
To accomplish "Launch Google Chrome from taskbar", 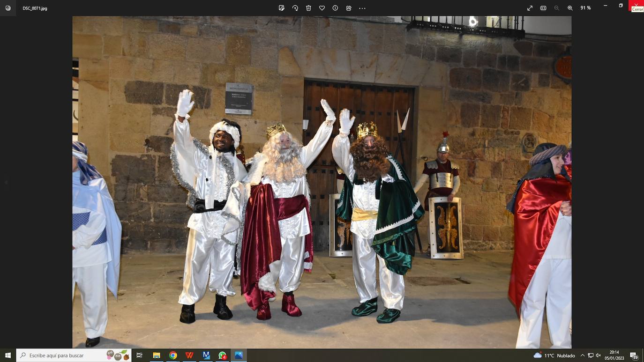I will [x=173, y=355].
